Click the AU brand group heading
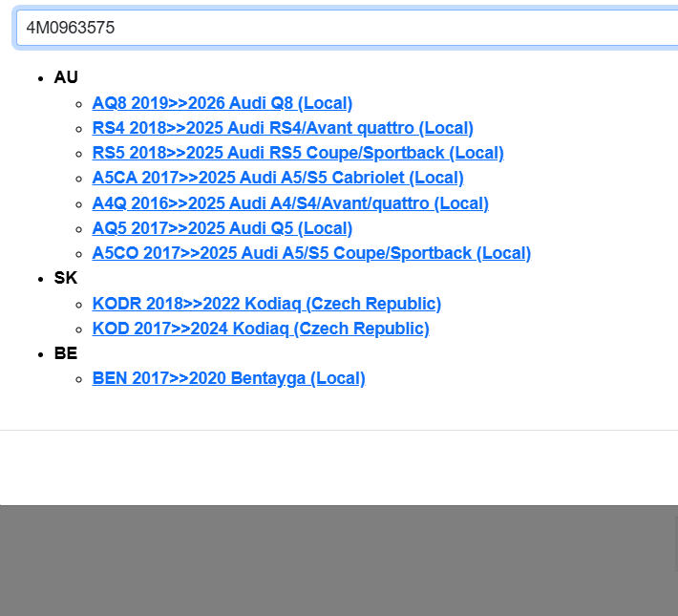Viewport: 678px width, 616px height. [66, 77]
